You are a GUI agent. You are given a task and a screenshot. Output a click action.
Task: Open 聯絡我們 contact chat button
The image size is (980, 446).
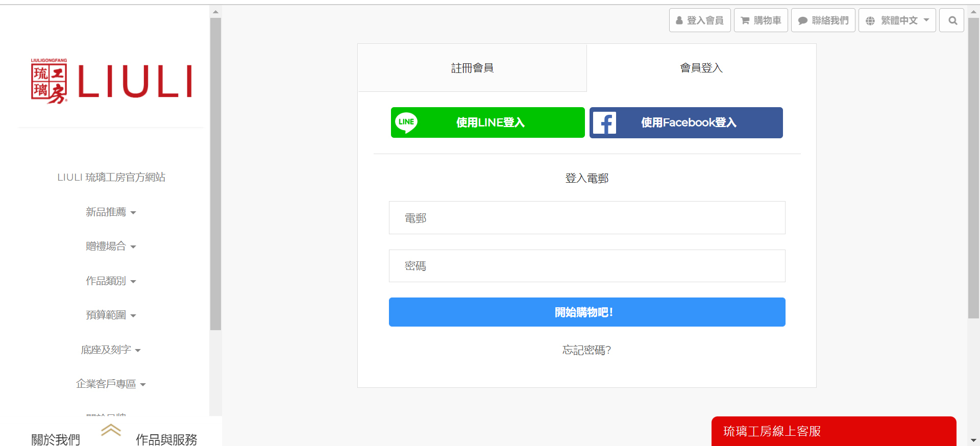tap(823, 20)
